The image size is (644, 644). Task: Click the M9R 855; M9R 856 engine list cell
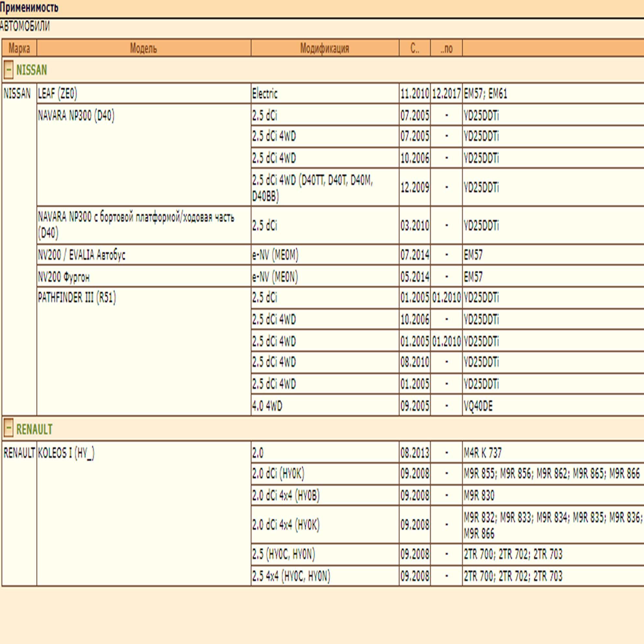tap(553, 473)
